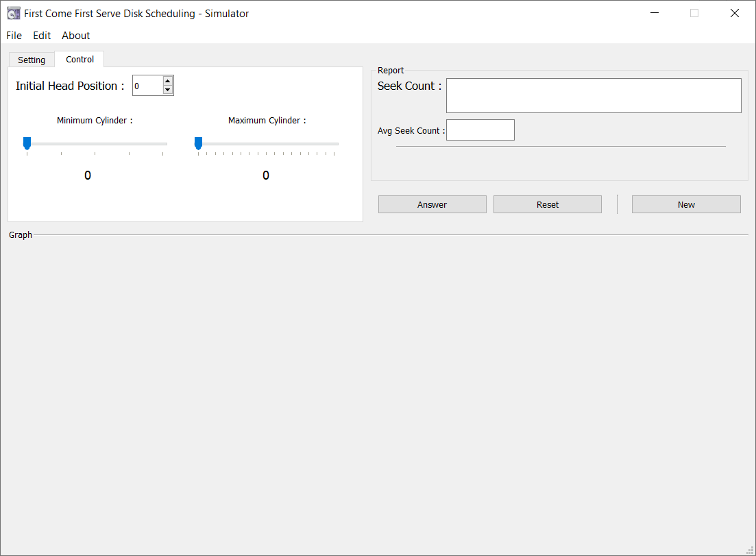This screenshot has width=756, height=556.
Task: Focus the Avg Seek Count field
Action: click(x=480, y=130)
